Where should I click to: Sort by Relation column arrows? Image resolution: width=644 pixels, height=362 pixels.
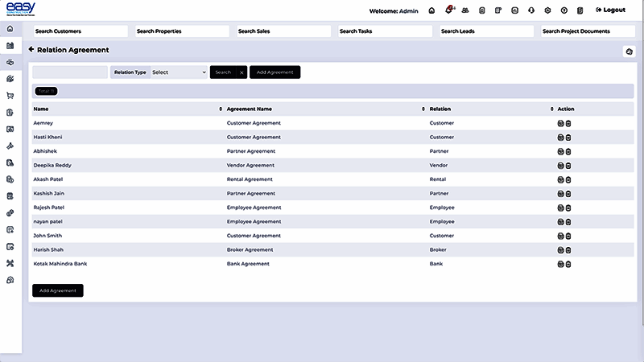551,109
